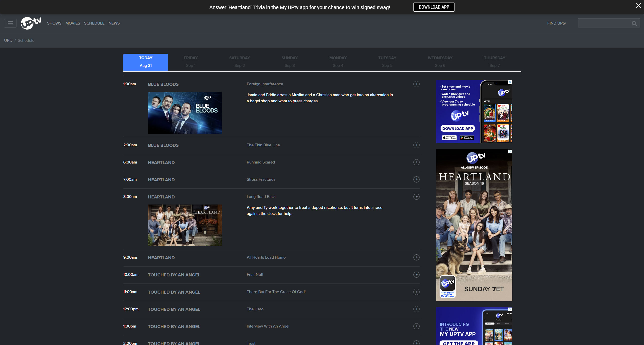Click the UPtv breadcrumb link

tap(8, 40)
